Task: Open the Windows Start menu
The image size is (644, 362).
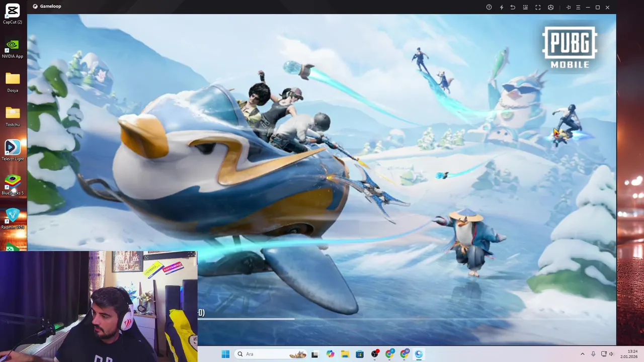Action: [225, 354]
